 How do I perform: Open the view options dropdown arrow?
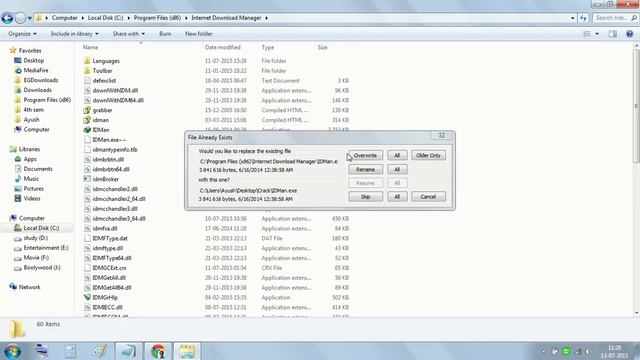(x=597, y=34)
